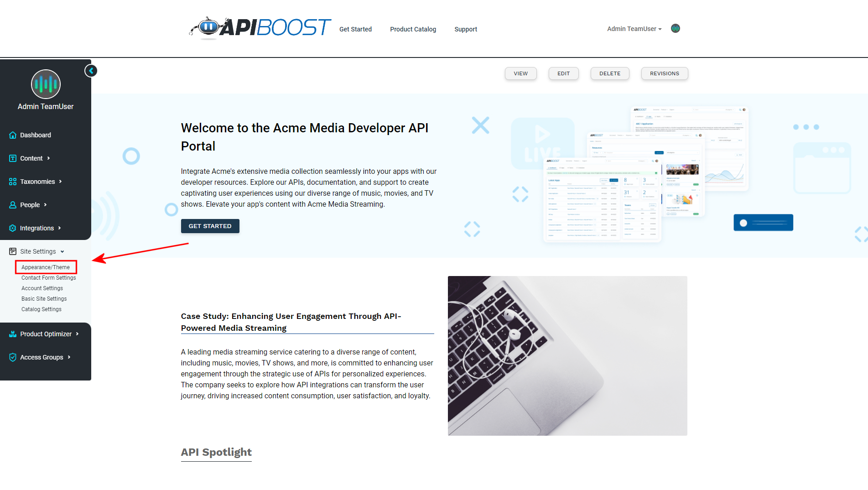
Task: Click the Integrations gear icon
Action: (13, 228)
